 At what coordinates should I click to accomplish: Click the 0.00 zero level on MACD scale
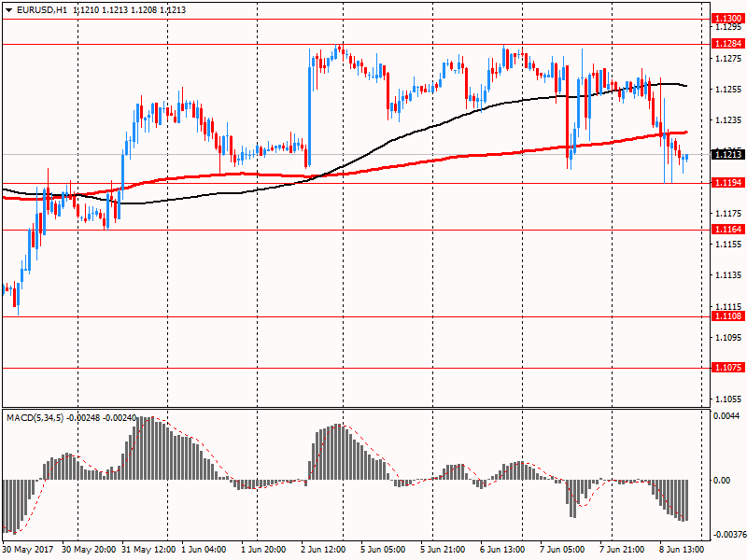coord(722,481)
